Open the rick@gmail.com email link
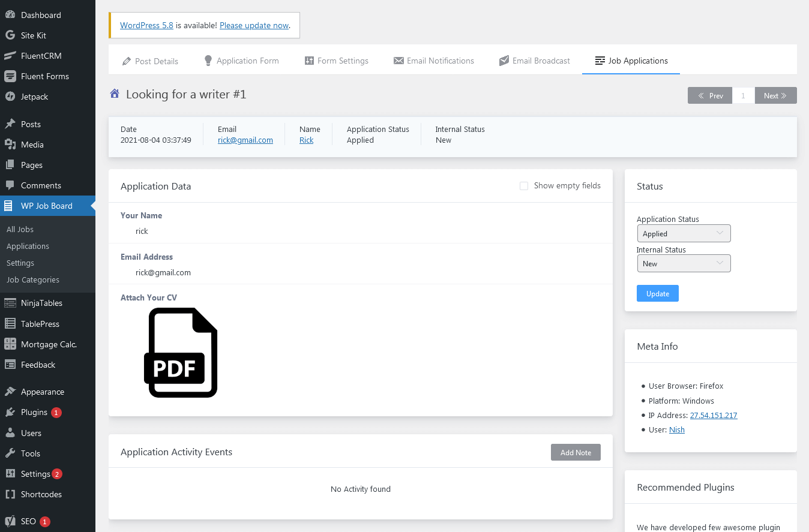The width and height of the screenshot is (809, 532). pyautogui.click(x=245, y=140)
